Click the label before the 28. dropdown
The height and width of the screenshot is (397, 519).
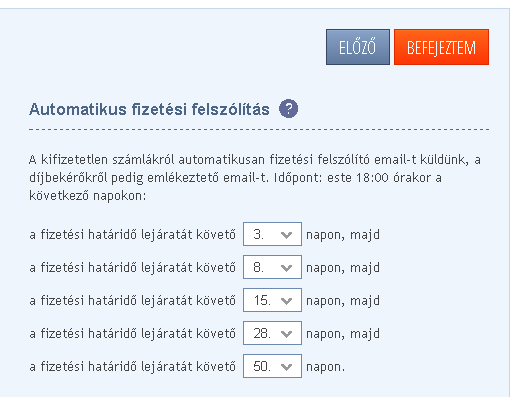point(132,333)
